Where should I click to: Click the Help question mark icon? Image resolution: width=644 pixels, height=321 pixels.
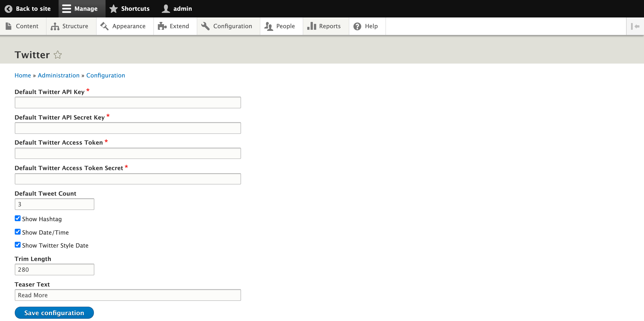tap(357, 26)
